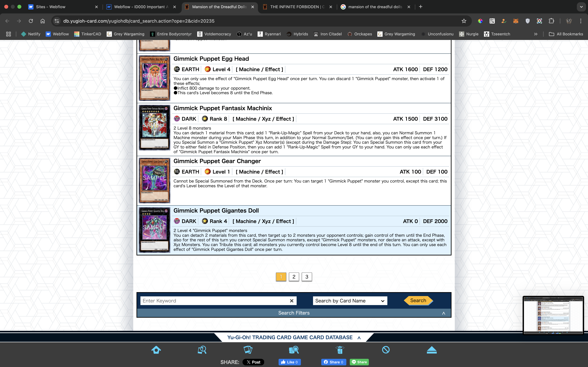This screenshot has width=588, height=367.
Task: Switch to Sites - Webflow tab
Action: (51, 7)
